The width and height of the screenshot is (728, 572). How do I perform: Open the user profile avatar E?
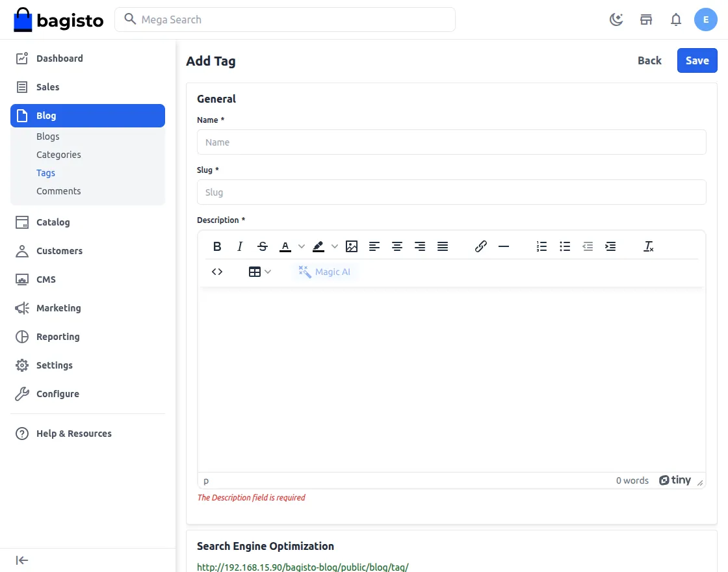[705, 19]
